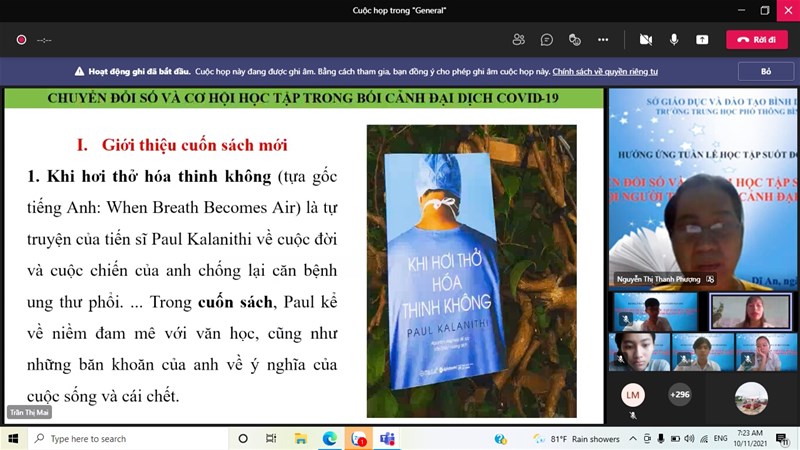
Task: Click the microphone in-use tray icon
Action: pyautogui.click(x=661, y=439)
